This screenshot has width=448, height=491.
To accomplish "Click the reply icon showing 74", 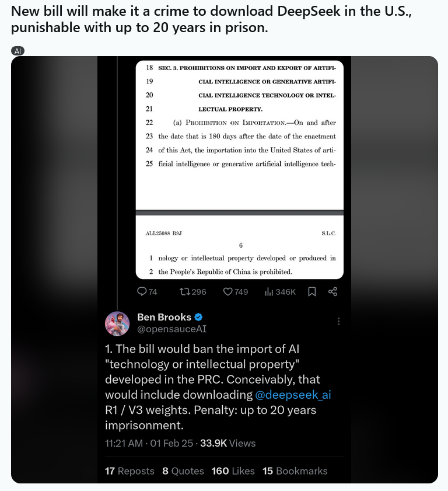I will coord(142,291).
